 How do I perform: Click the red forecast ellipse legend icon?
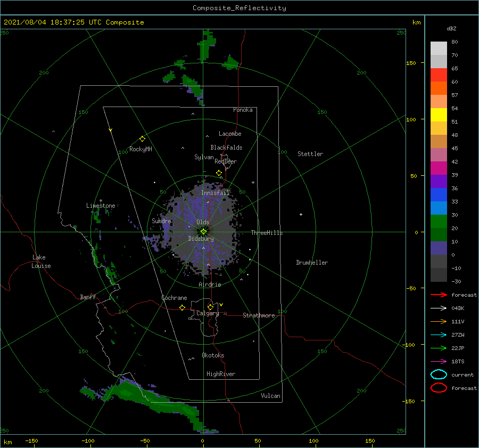click(x=439, y=388)
